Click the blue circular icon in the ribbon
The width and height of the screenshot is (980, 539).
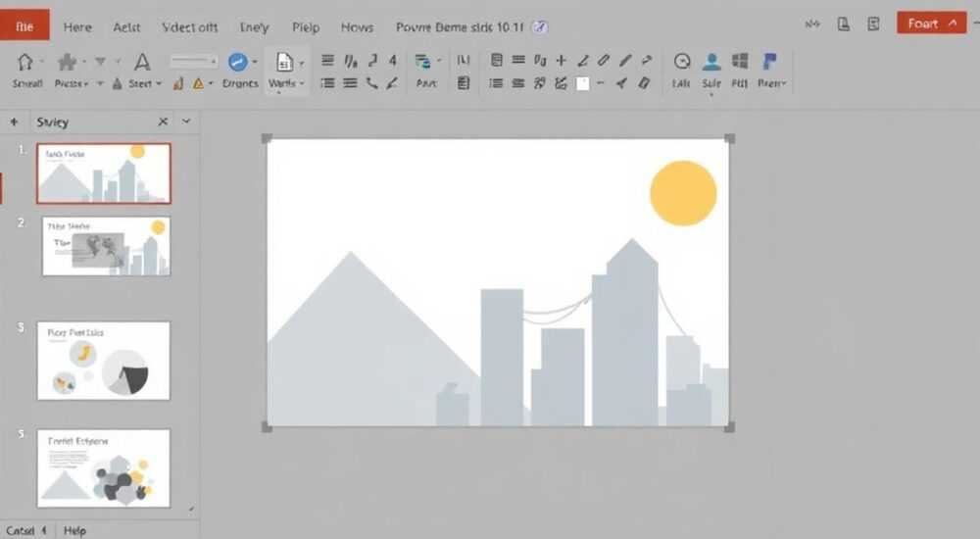pos(237,62)
